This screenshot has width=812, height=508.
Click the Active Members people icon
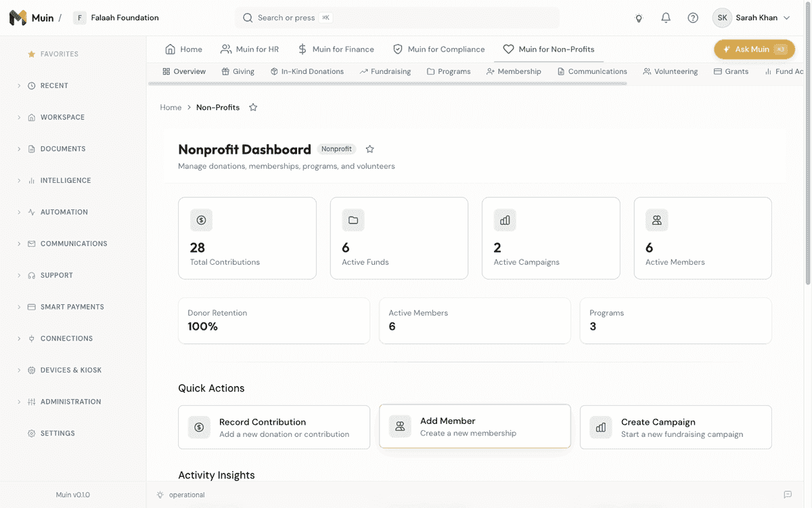pos(656,220)
